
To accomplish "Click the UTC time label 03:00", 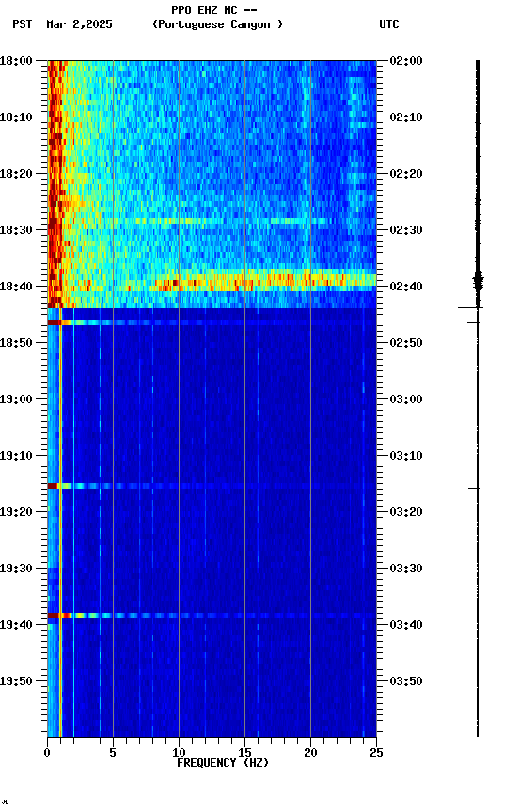I will coord(406,399).
